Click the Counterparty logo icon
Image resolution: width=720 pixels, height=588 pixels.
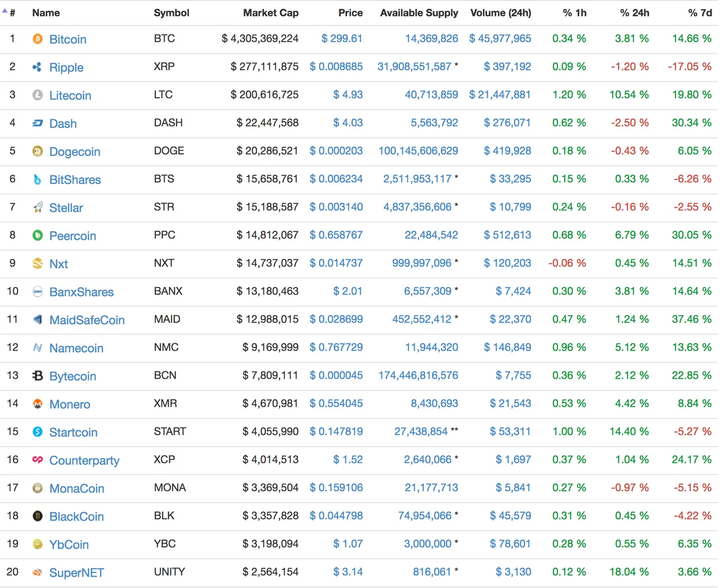[38, 460]
